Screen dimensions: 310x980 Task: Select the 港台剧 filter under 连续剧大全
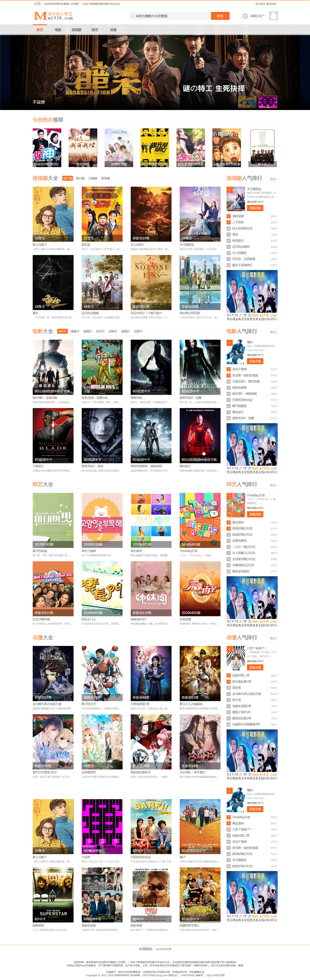[x=80, y=178]
